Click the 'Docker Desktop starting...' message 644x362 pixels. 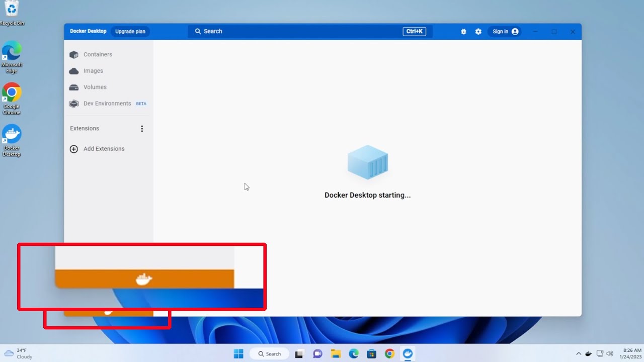(x=368, y=195)
